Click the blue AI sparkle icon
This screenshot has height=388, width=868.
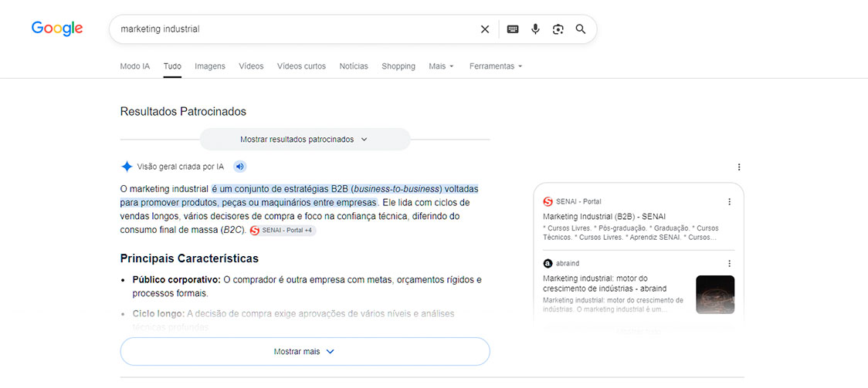[x=127, y=167]
